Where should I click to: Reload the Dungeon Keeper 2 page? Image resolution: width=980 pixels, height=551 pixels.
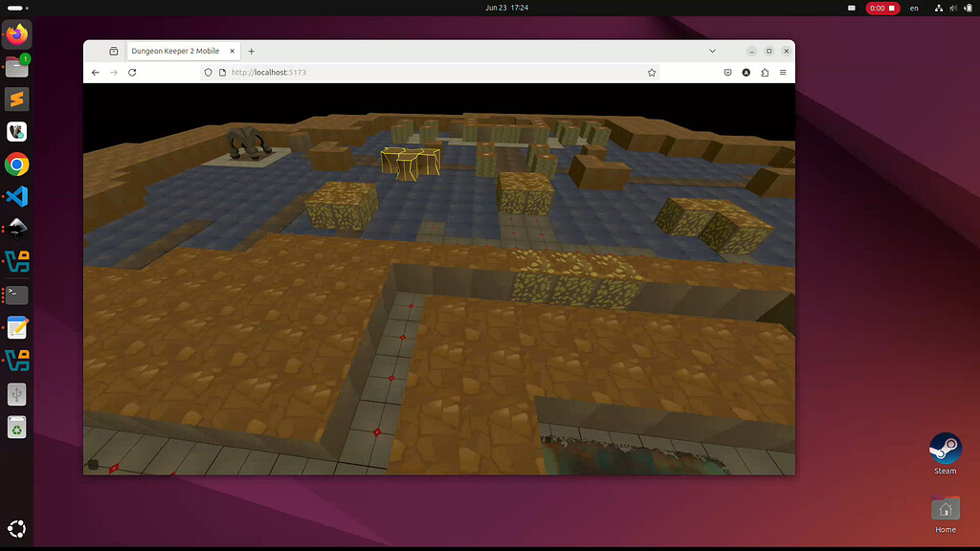pos(132,72)
